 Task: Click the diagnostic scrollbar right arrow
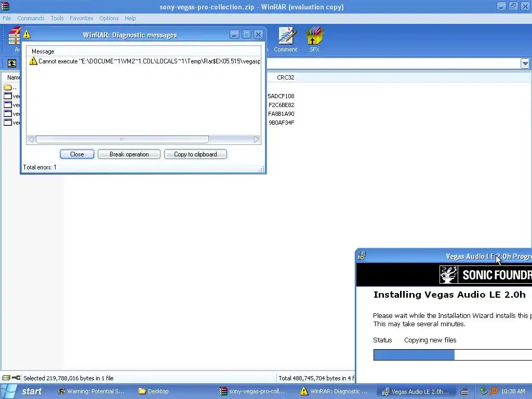(256, 139)
